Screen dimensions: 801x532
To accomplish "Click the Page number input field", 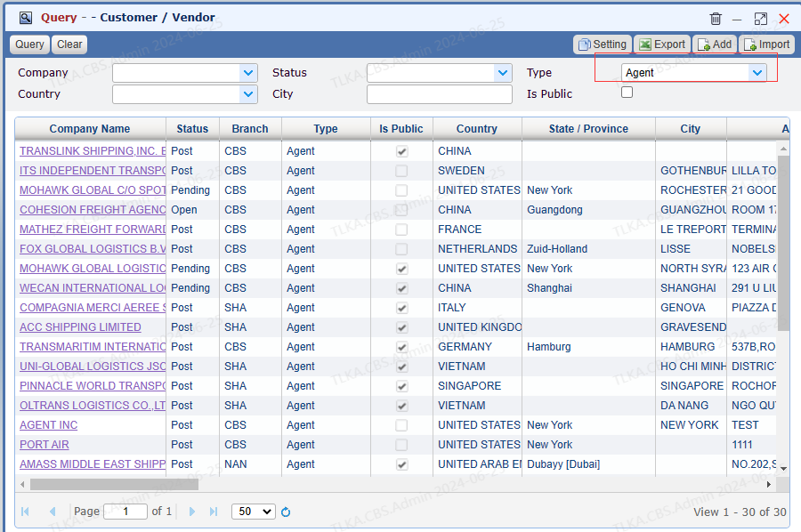I will 125,512.
